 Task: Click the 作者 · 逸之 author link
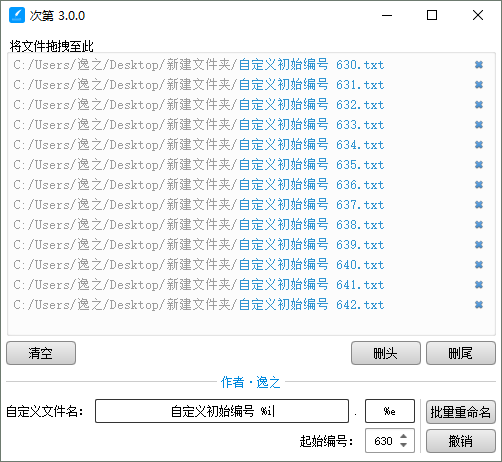pos(251,382)
